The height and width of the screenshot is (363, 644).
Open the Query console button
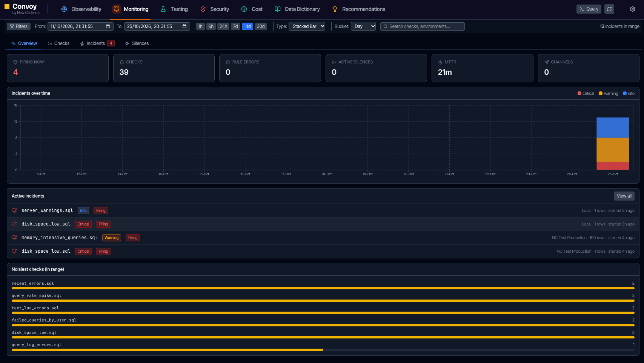589,9
